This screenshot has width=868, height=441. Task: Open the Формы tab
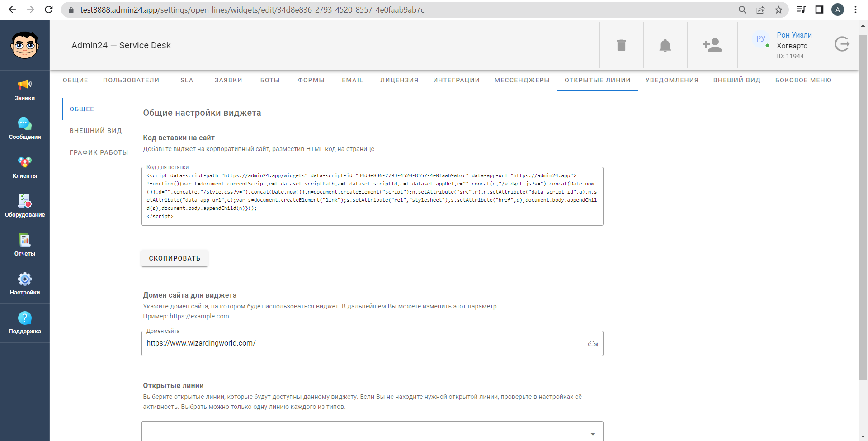[311, 80]
